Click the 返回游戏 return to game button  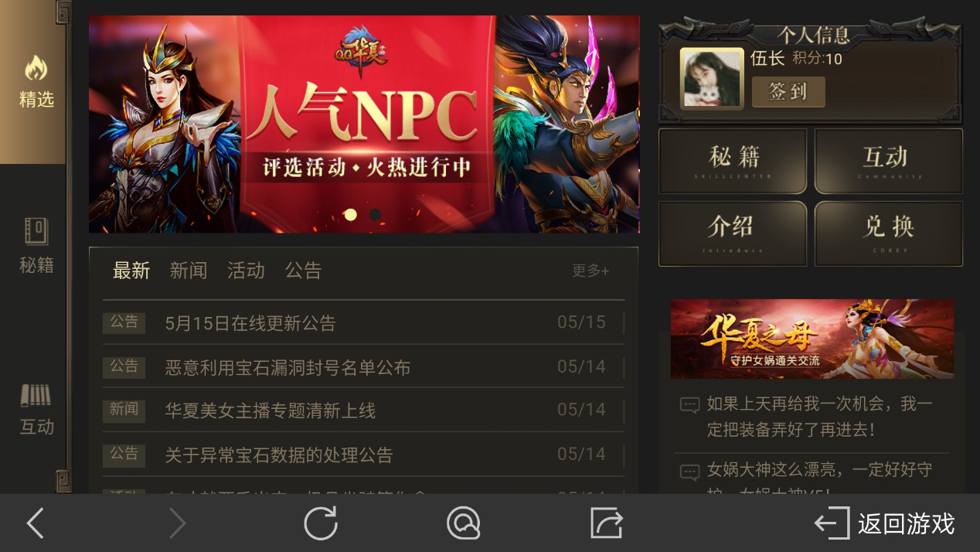point(886,523)
